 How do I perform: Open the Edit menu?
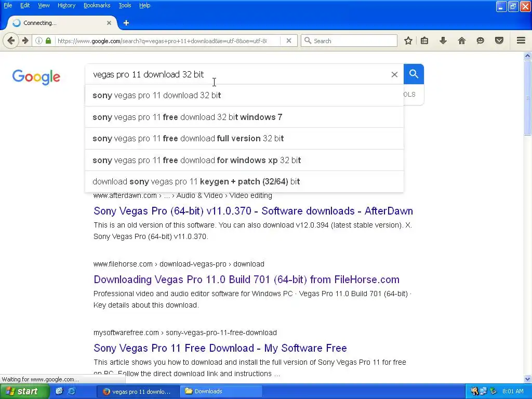pos(25,5)
